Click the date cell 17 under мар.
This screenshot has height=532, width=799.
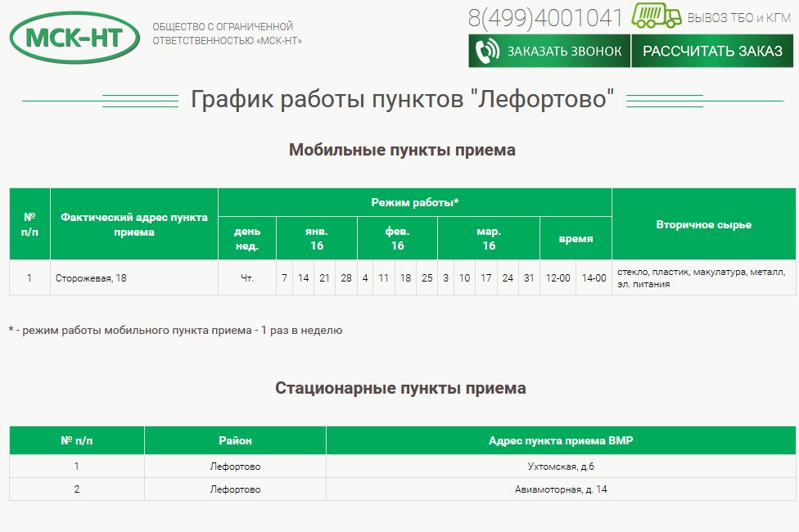[486, 277]
